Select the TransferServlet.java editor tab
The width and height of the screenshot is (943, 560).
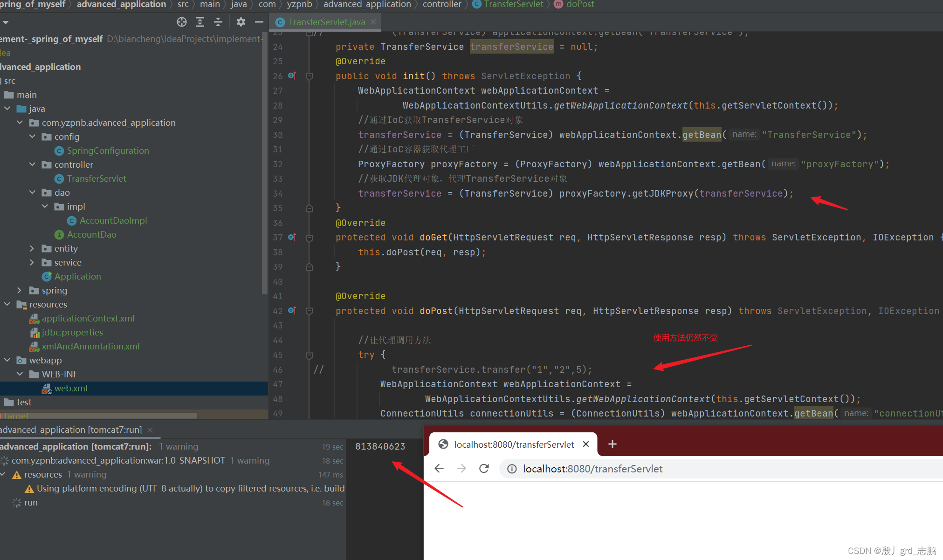pyautogui.click(x=326, y=22)
